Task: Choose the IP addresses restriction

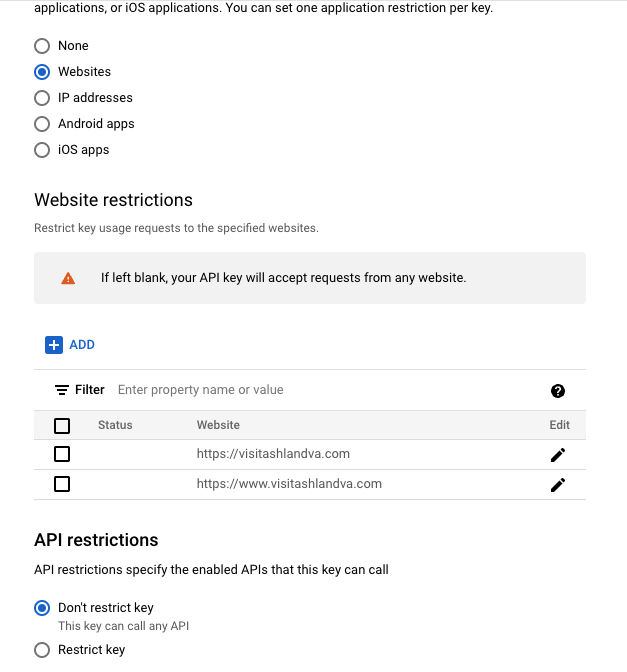Action: click(42, 98)
